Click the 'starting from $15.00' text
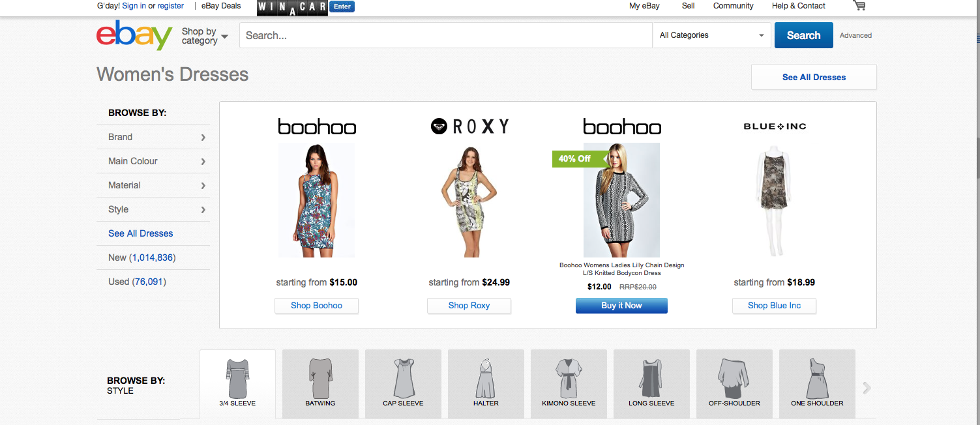Viewport: 980px width, 425px height. click(x=317, y=282)
